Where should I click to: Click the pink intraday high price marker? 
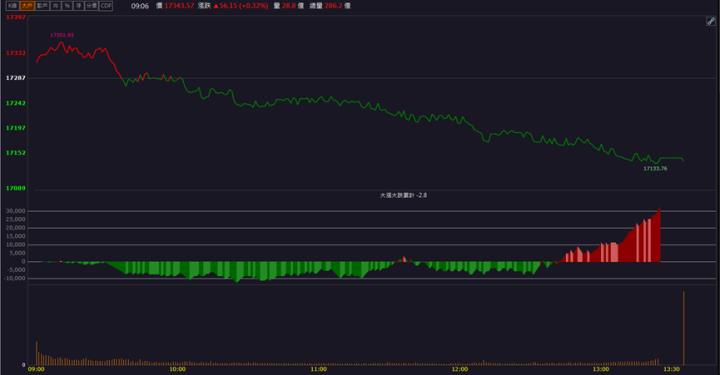click(62, 35)
